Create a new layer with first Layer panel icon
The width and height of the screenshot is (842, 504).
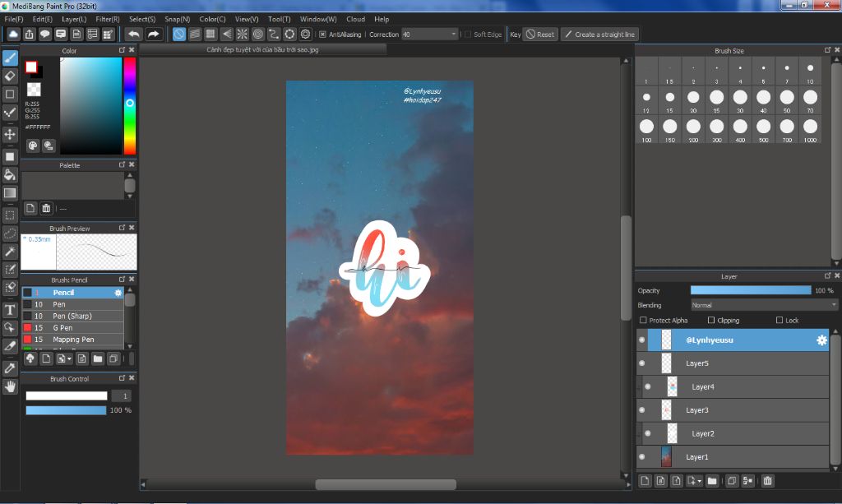coord(645,481)
